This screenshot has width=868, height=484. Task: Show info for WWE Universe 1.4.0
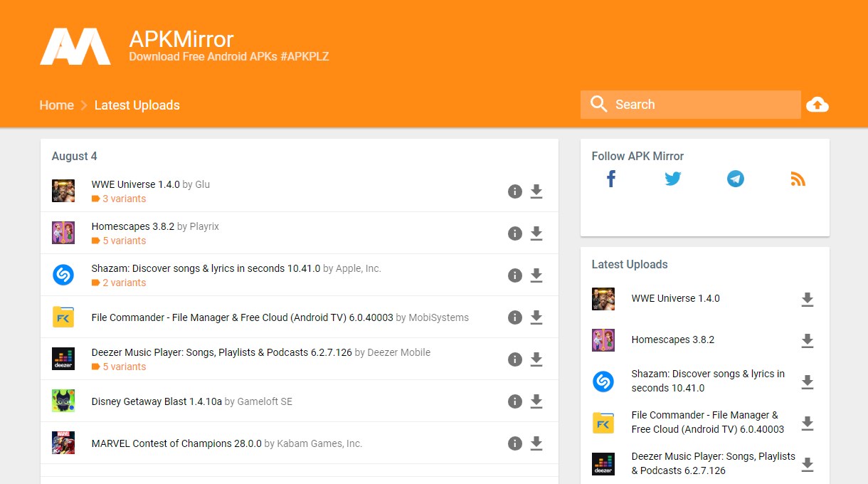[515, 191]
